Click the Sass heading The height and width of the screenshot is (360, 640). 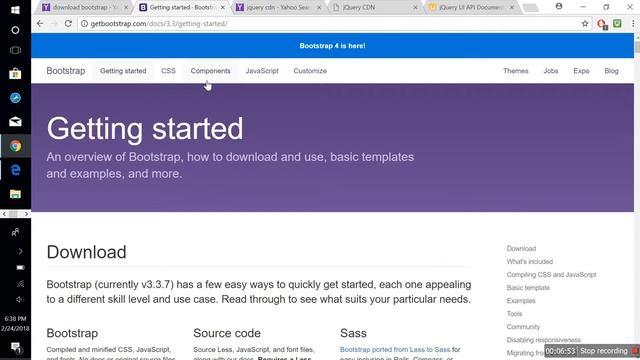click(353, 333)
